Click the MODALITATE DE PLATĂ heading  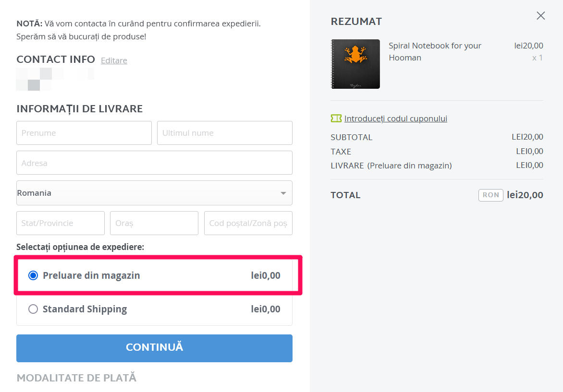click(x=76, y=378)
